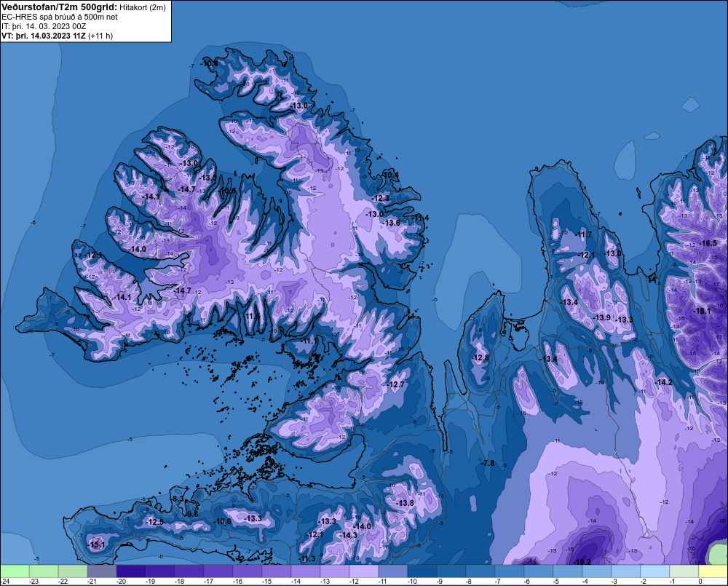
Task: Click the -14.2 temperature value on the map
Action: click(663, 382)
